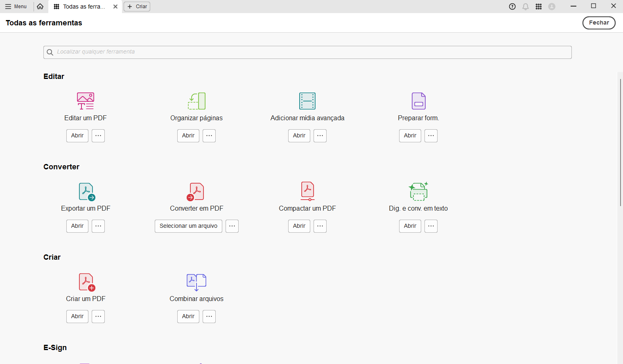The width and height of the screenshot is (623, 364).
Task: Open Organizar páginas with Abrir button
Action: pyautogui.click(x=188, y=136)
